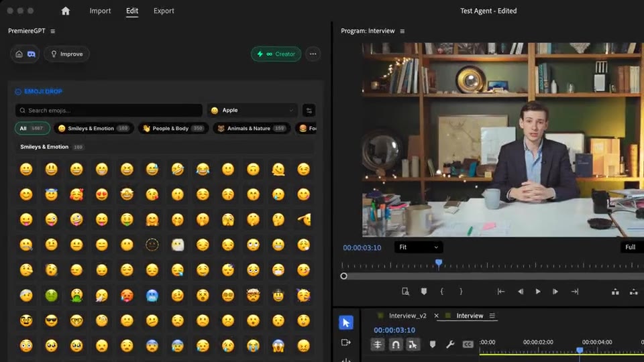Open timeline wrench display settings
Screen dimensions: 644x362
click(450, 345)
